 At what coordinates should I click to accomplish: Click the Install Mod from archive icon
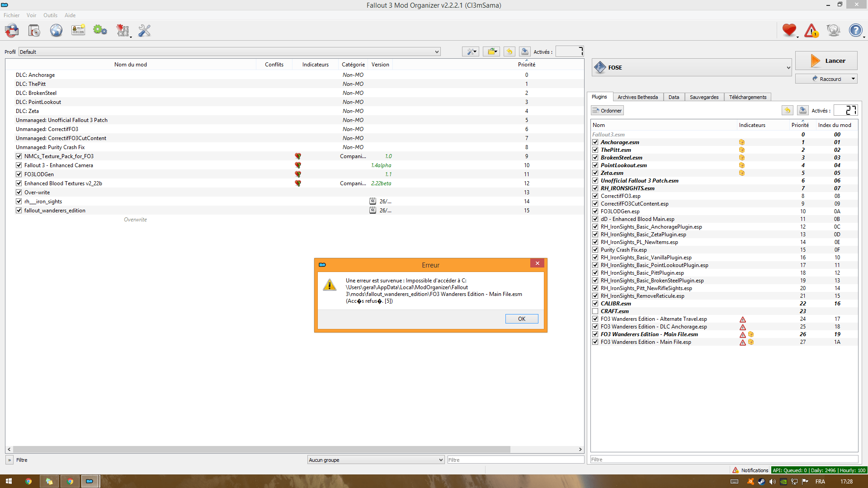pos(34,31)
